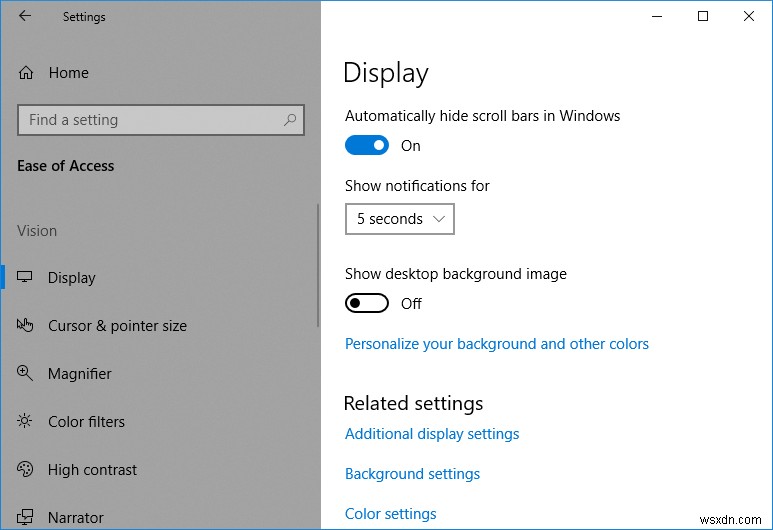Click the Vision section label
The width and height of the screenshot is (773, 530).
[37, 231]
